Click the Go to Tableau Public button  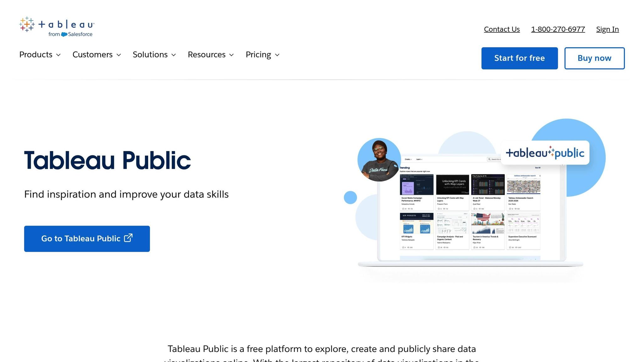87,239
